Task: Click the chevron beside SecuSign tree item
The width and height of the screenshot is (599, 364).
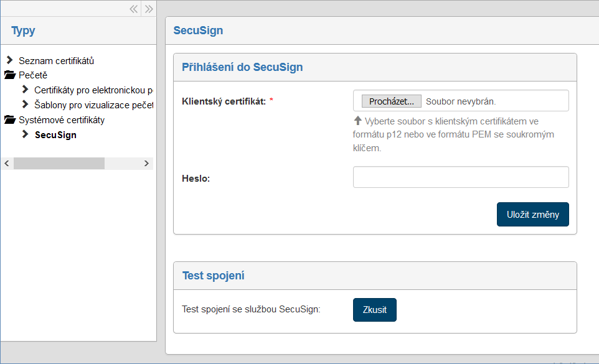Action: pos(25,134)
